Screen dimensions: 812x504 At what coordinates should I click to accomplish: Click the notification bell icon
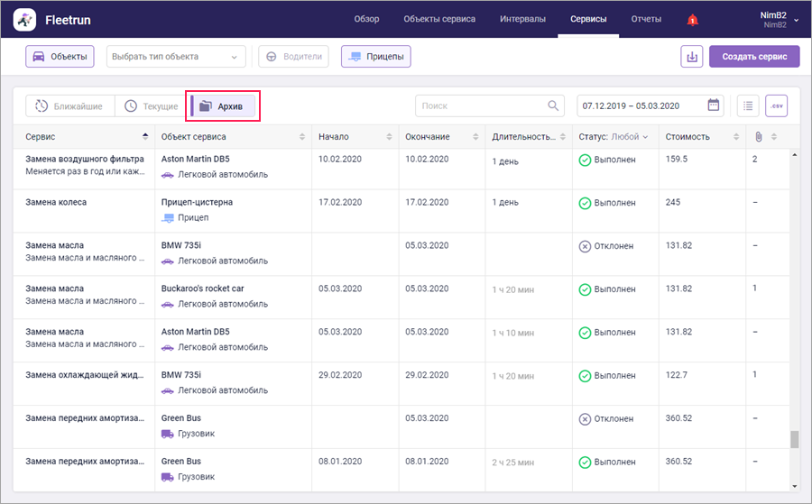[x=693, y=20]
